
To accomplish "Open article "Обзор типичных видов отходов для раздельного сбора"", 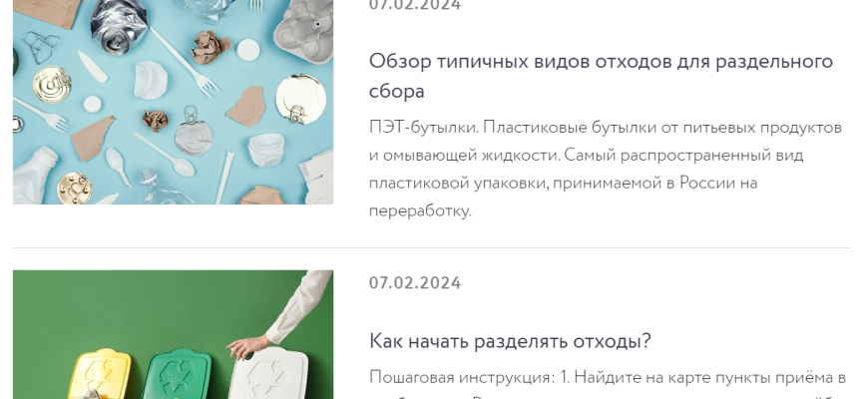I will 601,76.
